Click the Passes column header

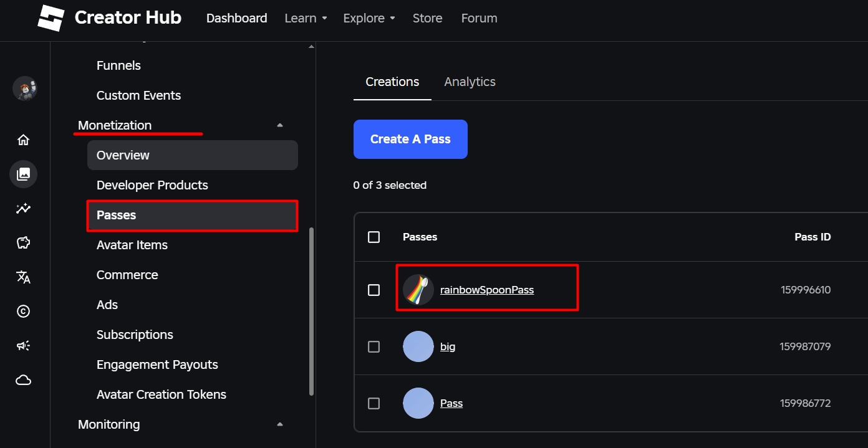coord(420,237)
